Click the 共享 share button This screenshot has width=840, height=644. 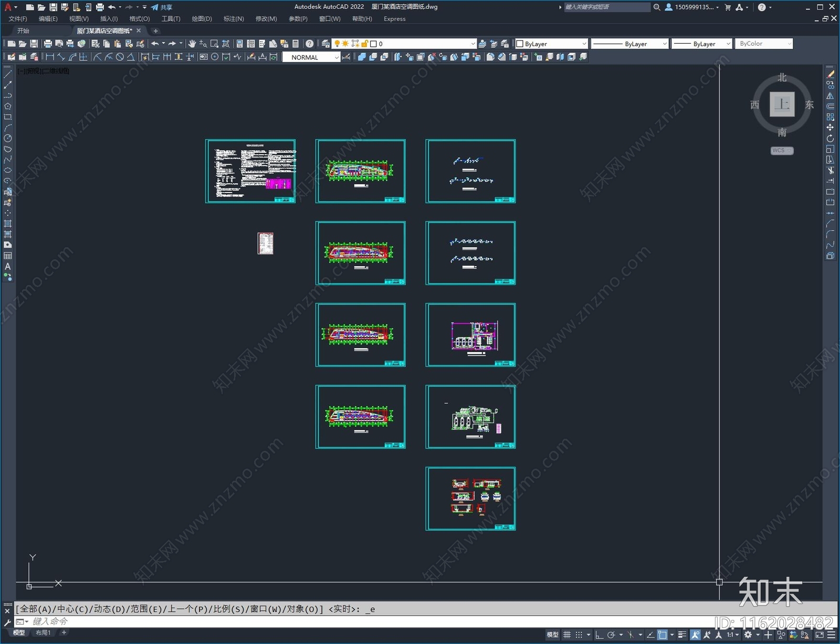pos(162,7)
